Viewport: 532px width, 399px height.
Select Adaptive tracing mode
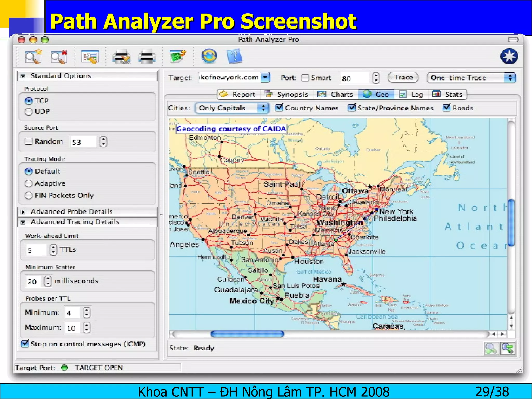[28, 183]
